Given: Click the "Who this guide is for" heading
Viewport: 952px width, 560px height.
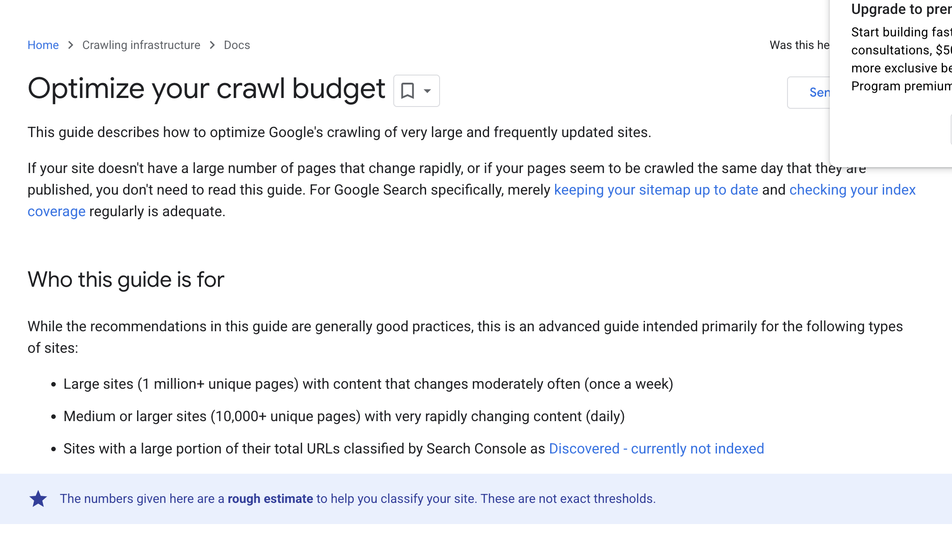Looking at the screenshot, I should coord(126,280).
